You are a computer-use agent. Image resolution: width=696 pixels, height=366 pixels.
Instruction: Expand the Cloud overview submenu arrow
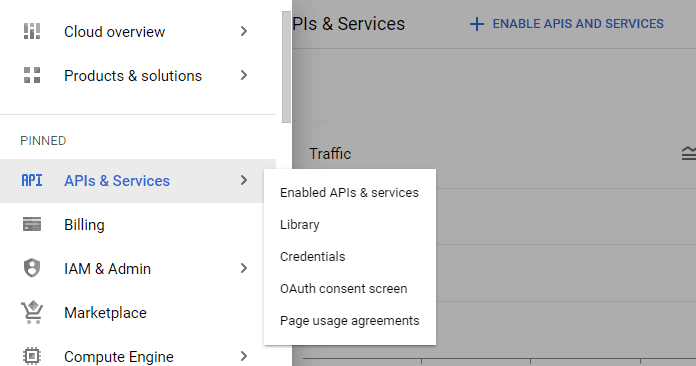coord(244,31)
